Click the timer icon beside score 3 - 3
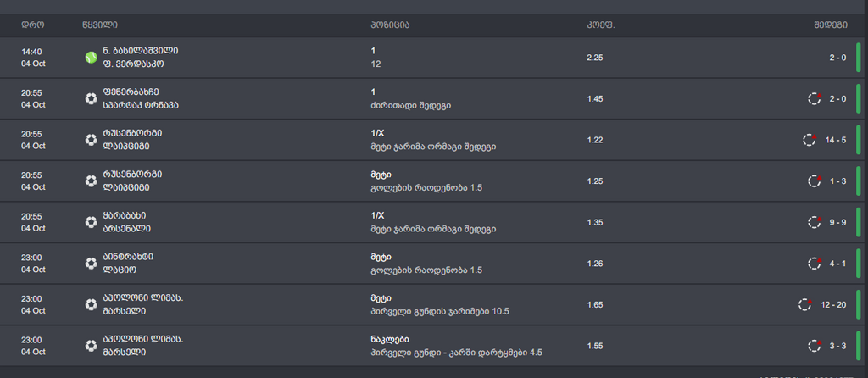The height and width of the screenshot is (378, 868). [x=815, y=345]
